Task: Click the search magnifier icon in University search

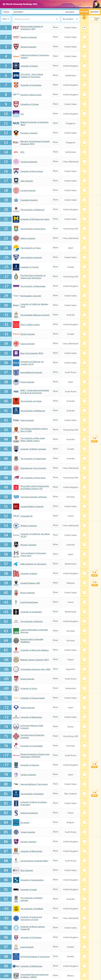Action: pyautogui.click(x=57, y=19)
